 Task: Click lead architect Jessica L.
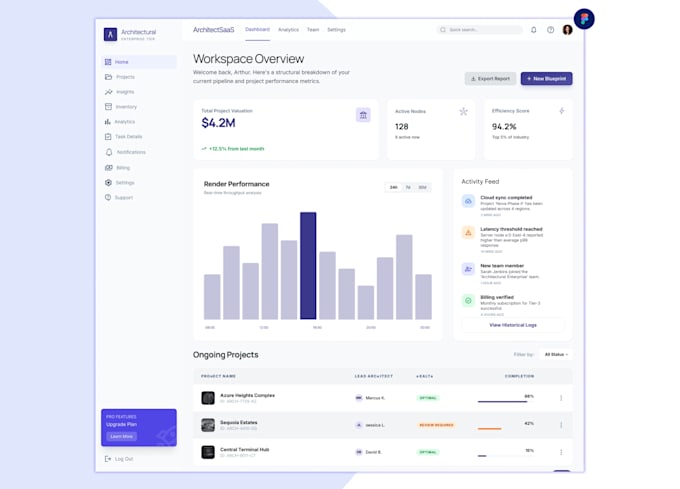point(370,425)
